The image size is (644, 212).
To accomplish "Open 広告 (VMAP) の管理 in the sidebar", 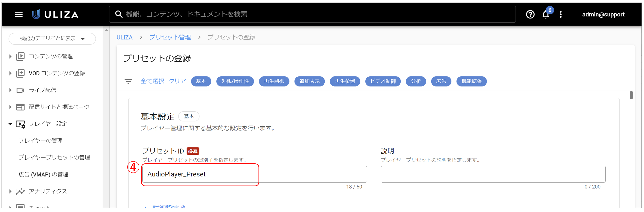I will 44,174.
